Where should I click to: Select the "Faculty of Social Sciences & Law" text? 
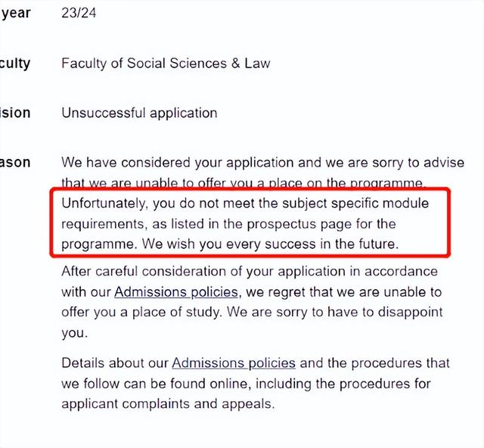[166, 64]
